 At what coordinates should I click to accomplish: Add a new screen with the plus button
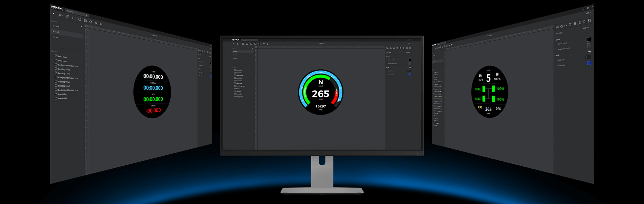coord(81,26)
